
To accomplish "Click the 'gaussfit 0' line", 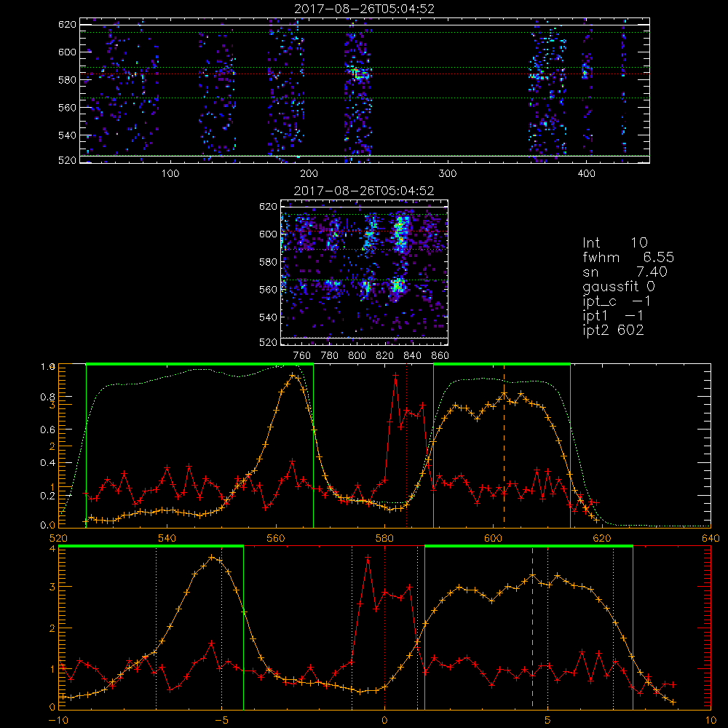I will point(619,286).
